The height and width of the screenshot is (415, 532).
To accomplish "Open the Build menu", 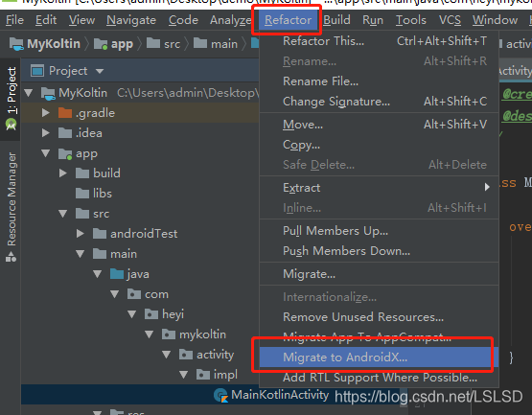I will 336,20.
